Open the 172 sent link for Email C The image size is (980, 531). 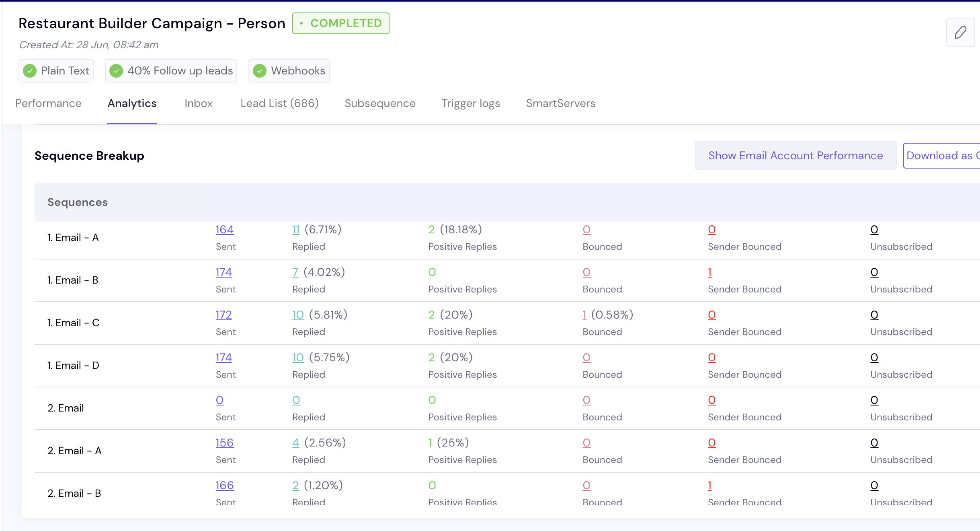click(x=223, y=315)
